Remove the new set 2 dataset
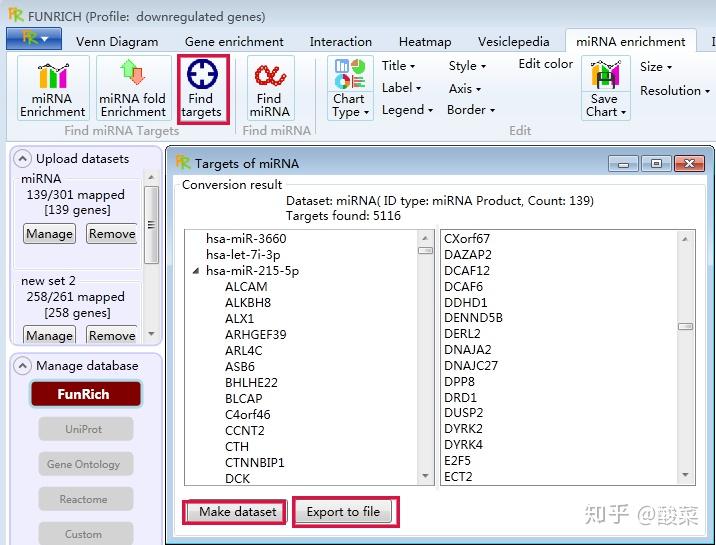Viewport: 716px width, 545px height. [112, 335]
